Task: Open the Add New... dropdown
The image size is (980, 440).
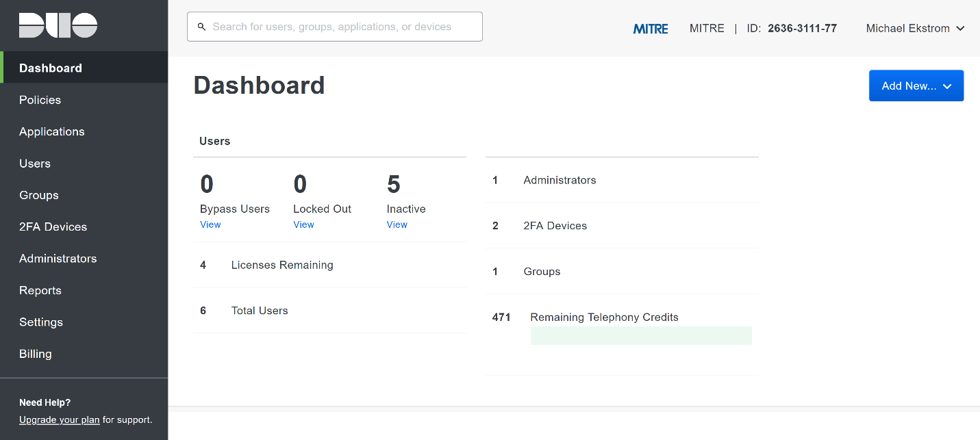Action: [x=916, y=85]
